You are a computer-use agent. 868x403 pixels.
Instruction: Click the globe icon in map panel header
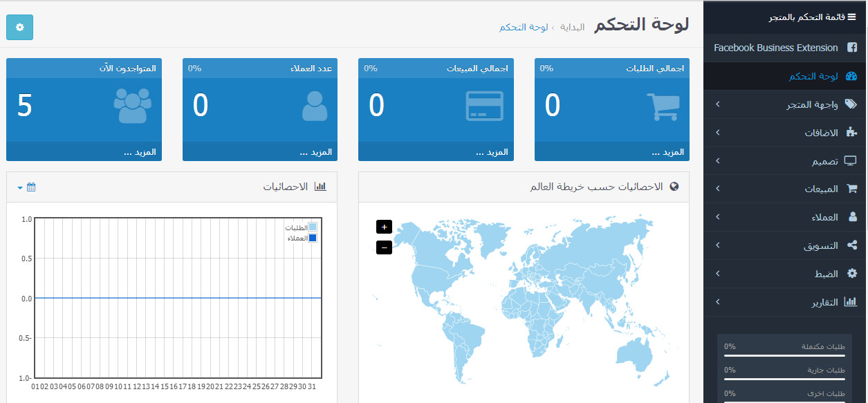pos(674,187)
